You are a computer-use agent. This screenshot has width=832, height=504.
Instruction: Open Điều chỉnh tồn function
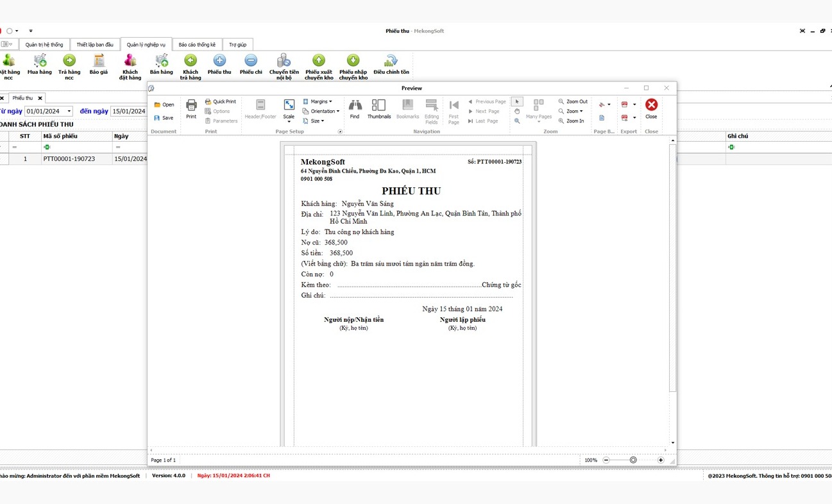391,66
